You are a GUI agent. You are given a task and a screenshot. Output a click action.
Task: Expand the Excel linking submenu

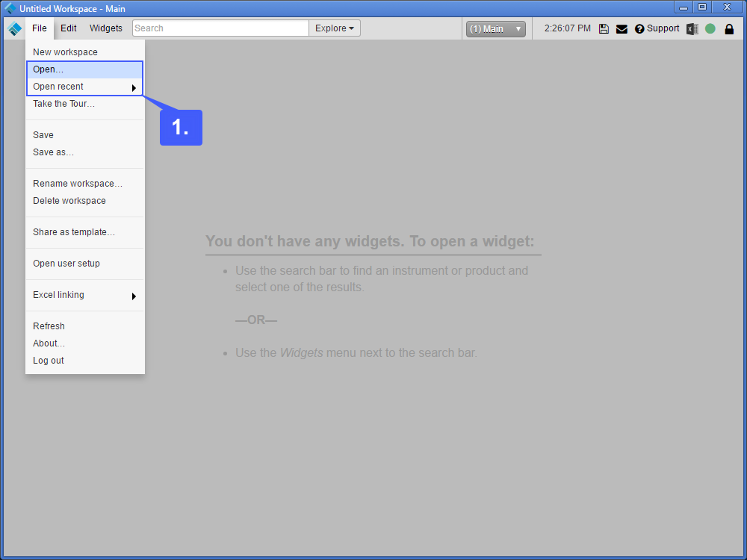click(x=85, y=295)
